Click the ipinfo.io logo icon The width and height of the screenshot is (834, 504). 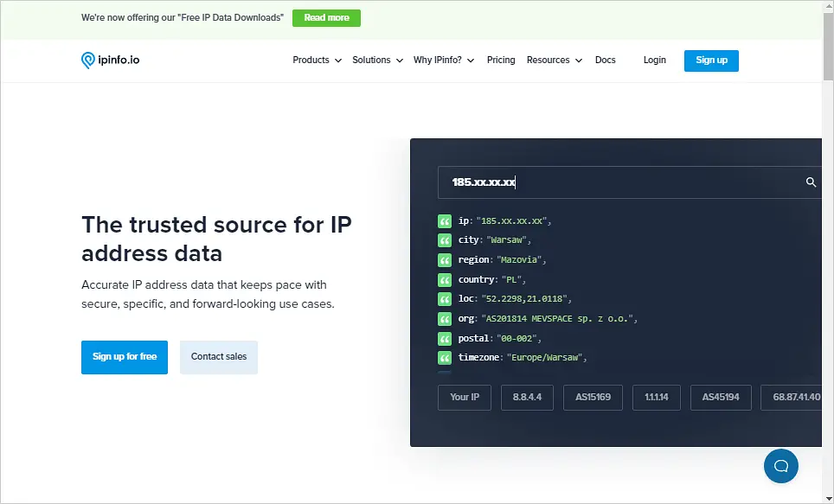click(87, 60)
